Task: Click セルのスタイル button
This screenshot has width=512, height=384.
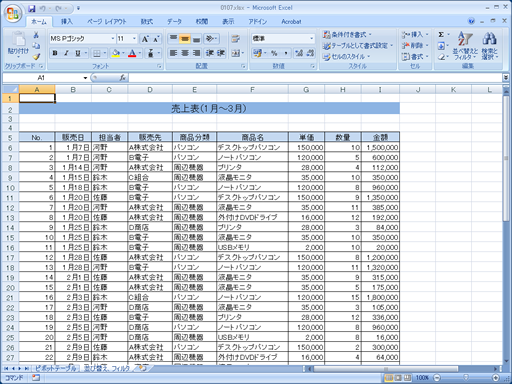Action: pos(347,57)
